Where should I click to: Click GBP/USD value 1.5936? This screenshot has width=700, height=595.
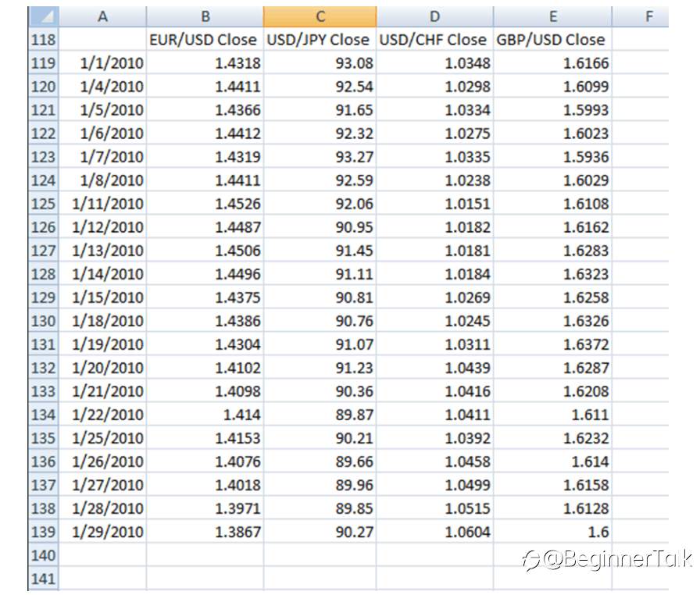[x=552, y=157]
